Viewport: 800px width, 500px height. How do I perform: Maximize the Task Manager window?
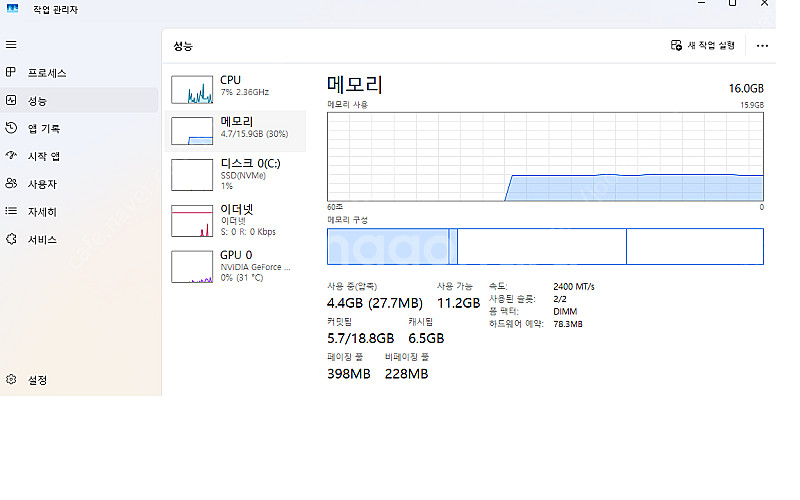click(733, 3)
